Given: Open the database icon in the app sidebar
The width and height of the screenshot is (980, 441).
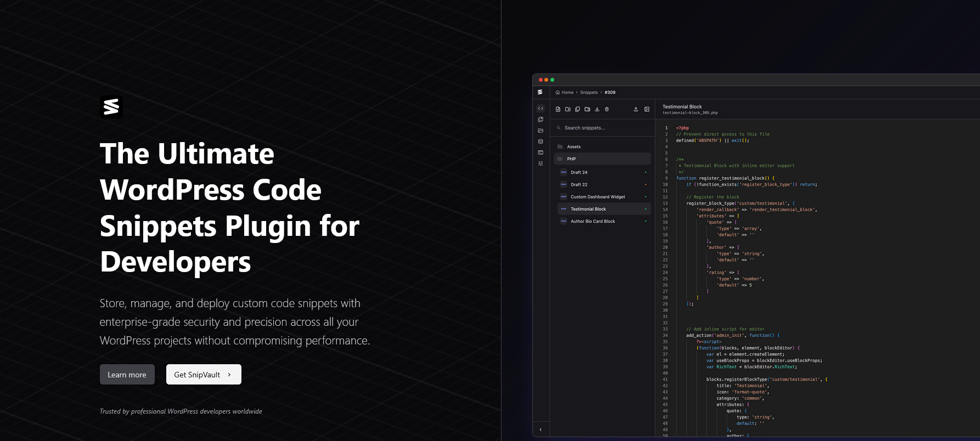Looking at the screenshot, I should (540, 142).
